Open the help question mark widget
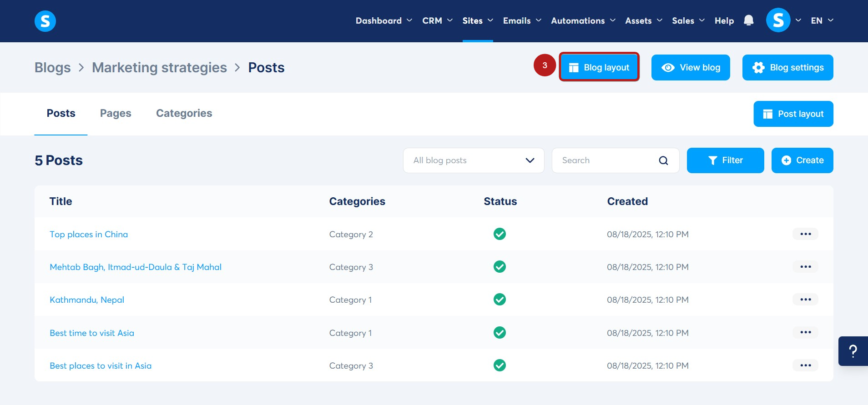The height and width of the screenshot is (405, 868). 853,351
